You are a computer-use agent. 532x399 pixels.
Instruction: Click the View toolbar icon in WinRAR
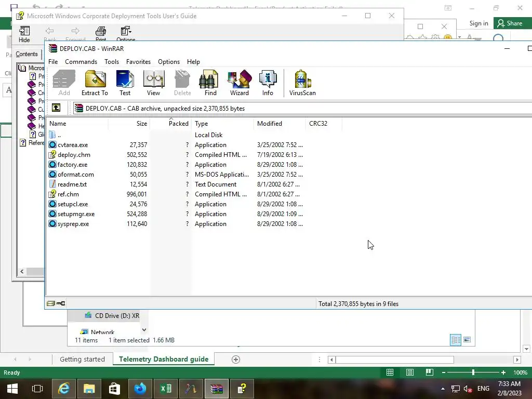153,83
